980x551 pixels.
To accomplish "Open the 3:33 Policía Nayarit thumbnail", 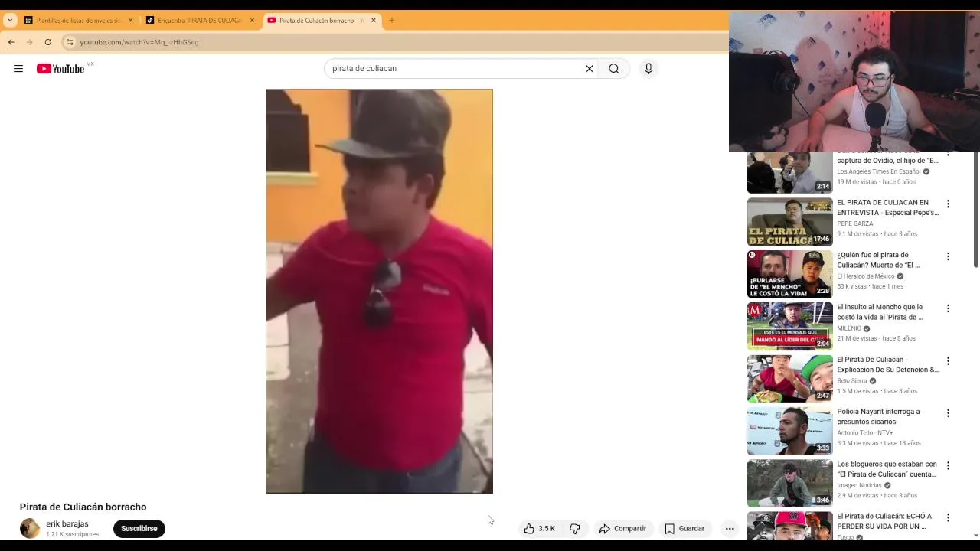I will [790, 431].
